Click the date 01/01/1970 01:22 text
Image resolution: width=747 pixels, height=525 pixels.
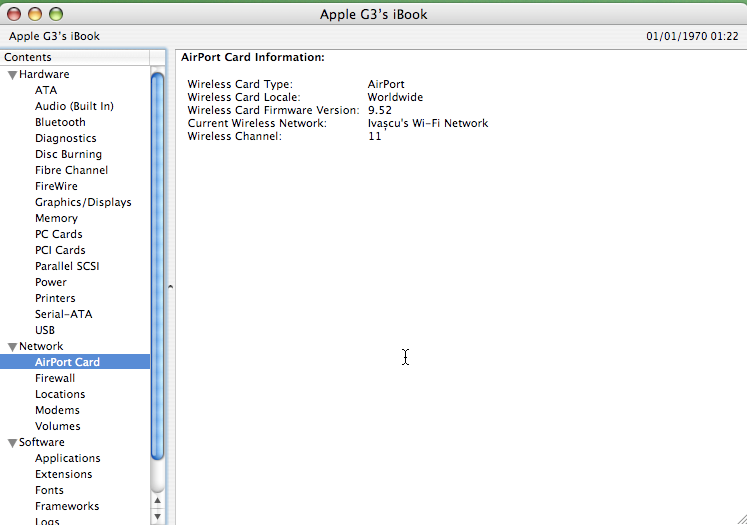tap(692, 36)
